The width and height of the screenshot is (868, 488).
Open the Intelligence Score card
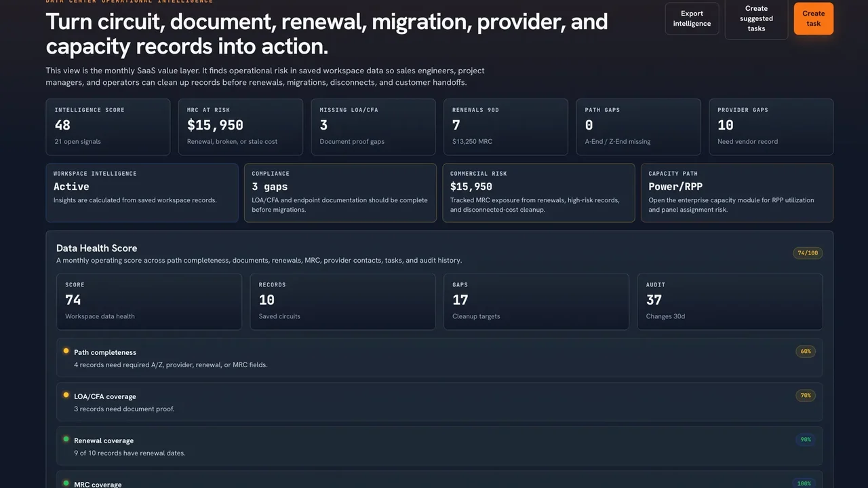point(108,127)
